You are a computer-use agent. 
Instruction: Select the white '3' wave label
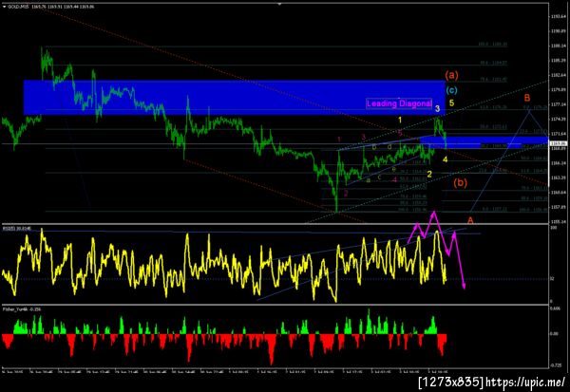click(x=437, y=108)
